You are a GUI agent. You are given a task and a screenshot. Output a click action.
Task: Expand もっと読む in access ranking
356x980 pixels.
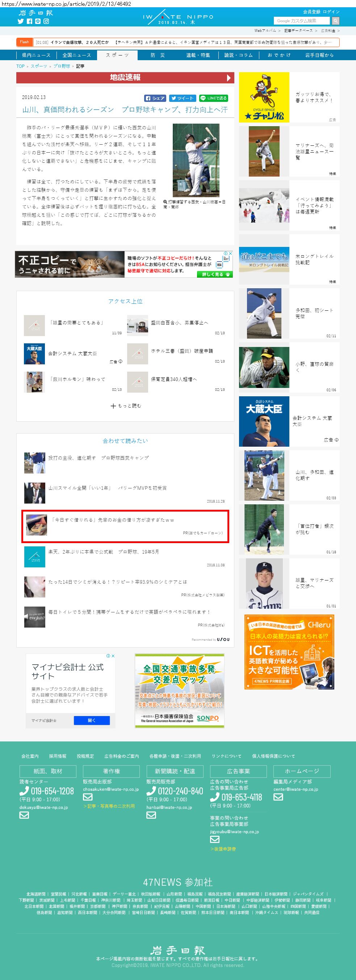[125, 406]
